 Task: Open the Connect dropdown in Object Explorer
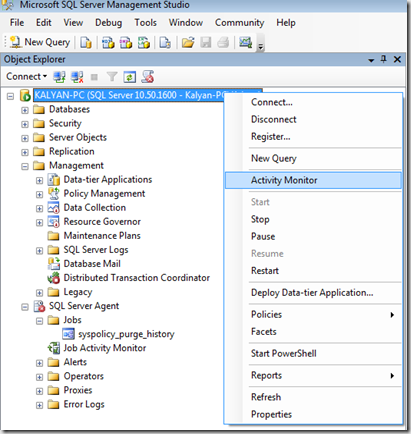[26, 77]
